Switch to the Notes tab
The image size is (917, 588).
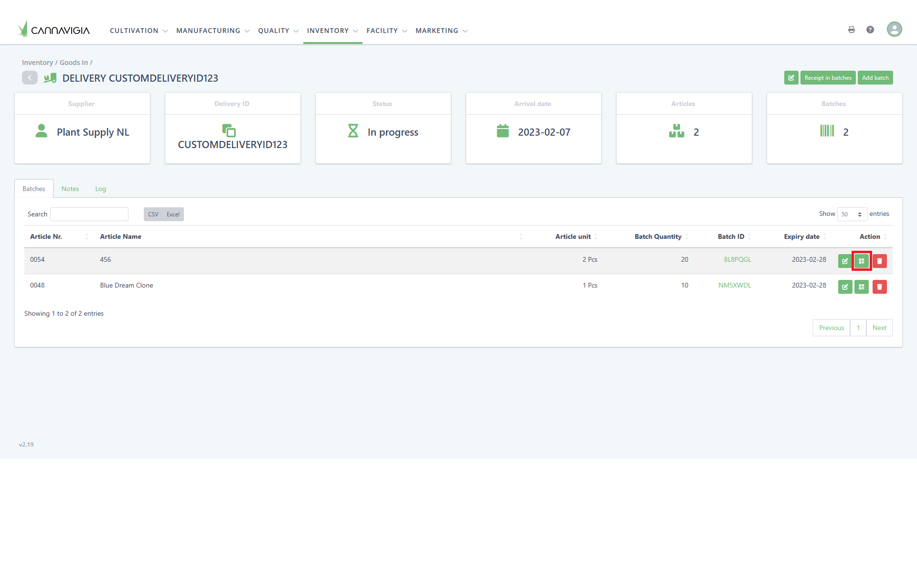tap(70, 189)
